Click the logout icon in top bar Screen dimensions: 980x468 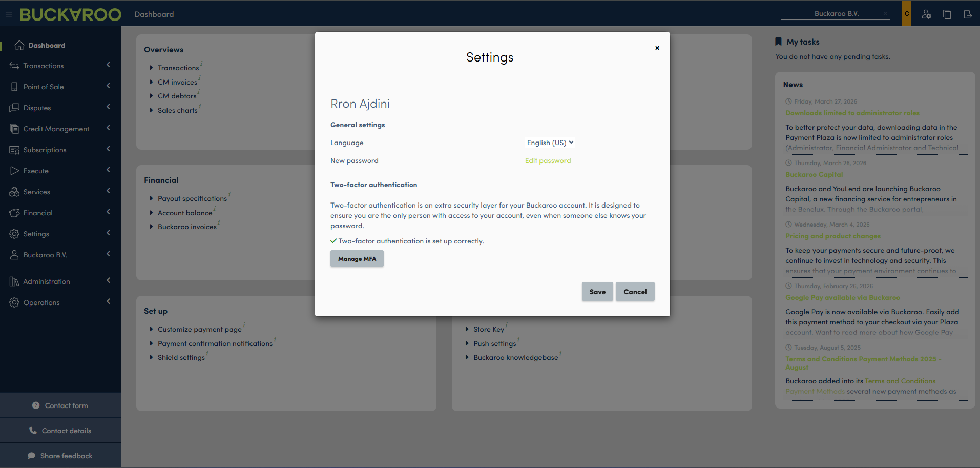968,14
